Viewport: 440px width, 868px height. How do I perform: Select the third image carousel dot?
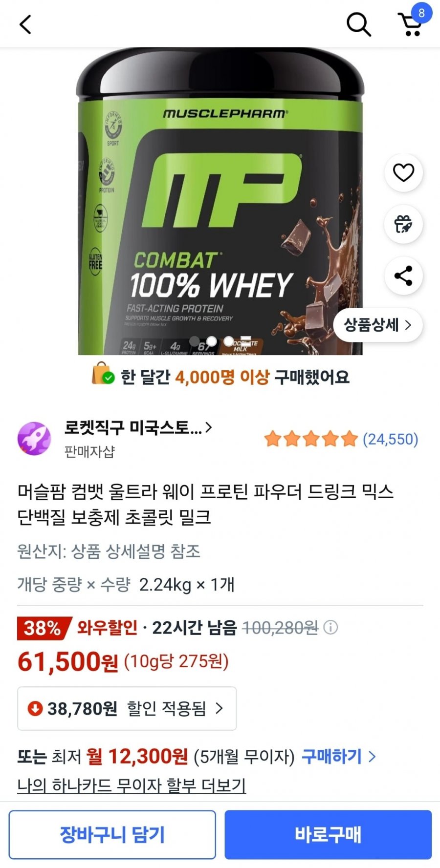pos(229,341)
